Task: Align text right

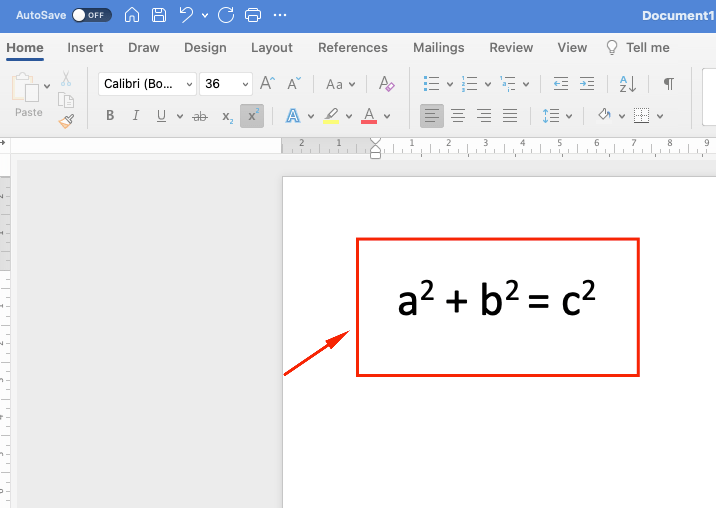Action: [x=484, y=116]
